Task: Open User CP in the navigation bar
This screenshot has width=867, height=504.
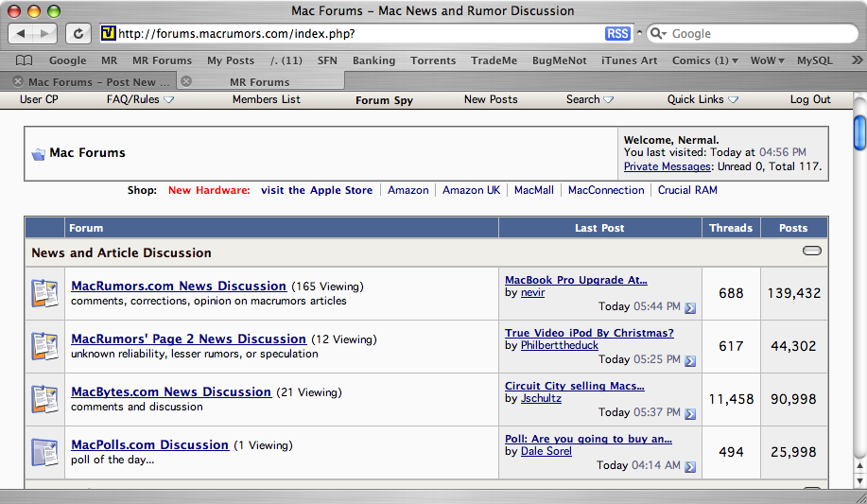Action: point(39,99)
